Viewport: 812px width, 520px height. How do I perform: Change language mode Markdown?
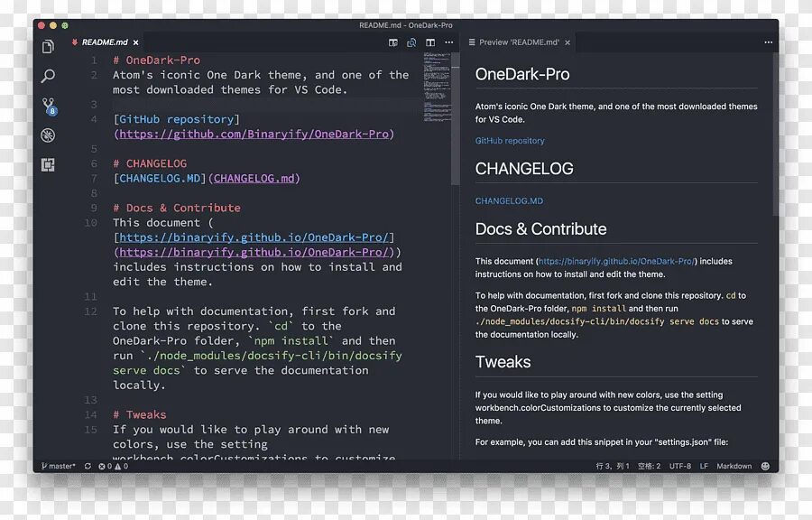734,466
